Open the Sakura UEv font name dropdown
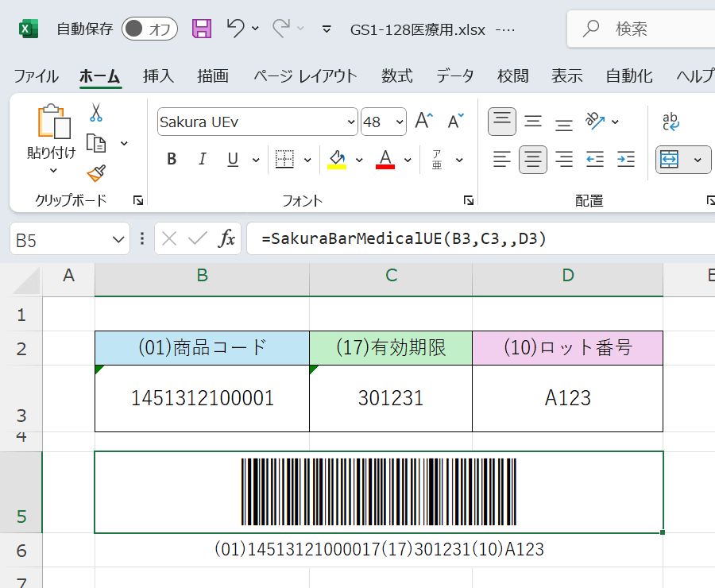Image resolution: width=715 pixels, height=588 pixels. click(350, 122)
